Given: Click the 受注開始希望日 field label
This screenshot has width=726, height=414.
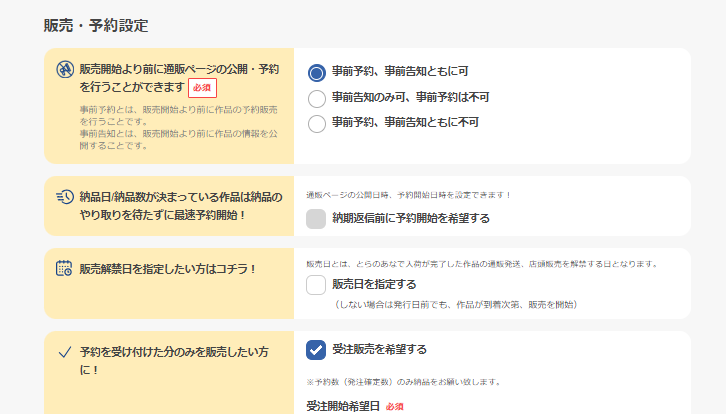Looking at the screenshot, I should (x=343, y=407).
